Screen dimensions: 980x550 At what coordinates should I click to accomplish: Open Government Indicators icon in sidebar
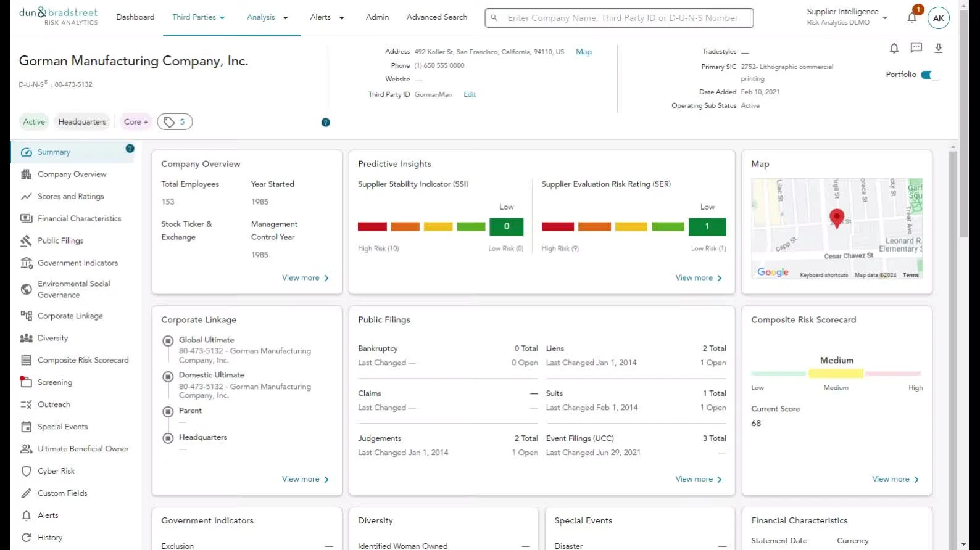click(26, 263)
